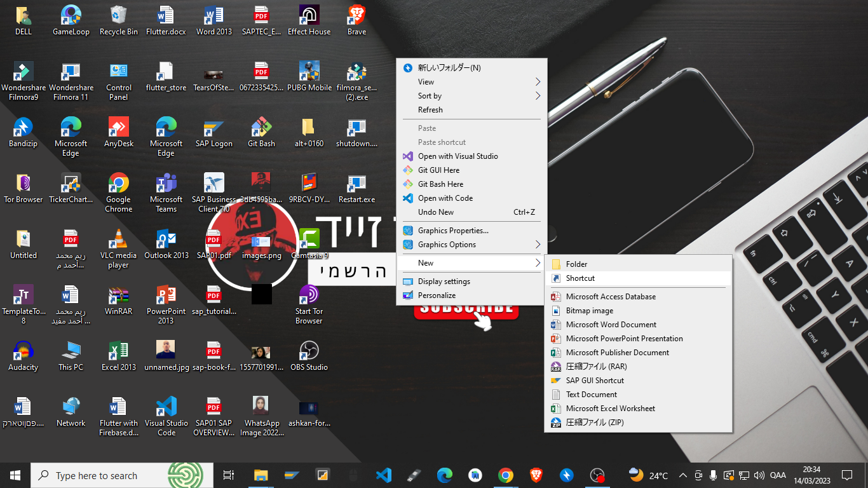This screenshot has height=488, width=868.
Task: Open the notification center icon
Action: point(846,475)
